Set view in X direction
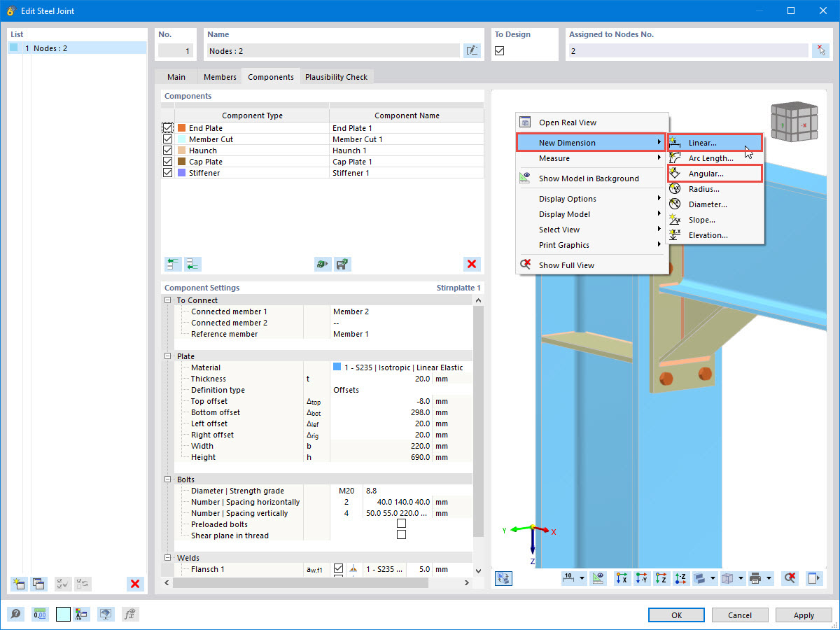This screenshot has width=840, height=630. pyautogui.click(x=622, y=577)
